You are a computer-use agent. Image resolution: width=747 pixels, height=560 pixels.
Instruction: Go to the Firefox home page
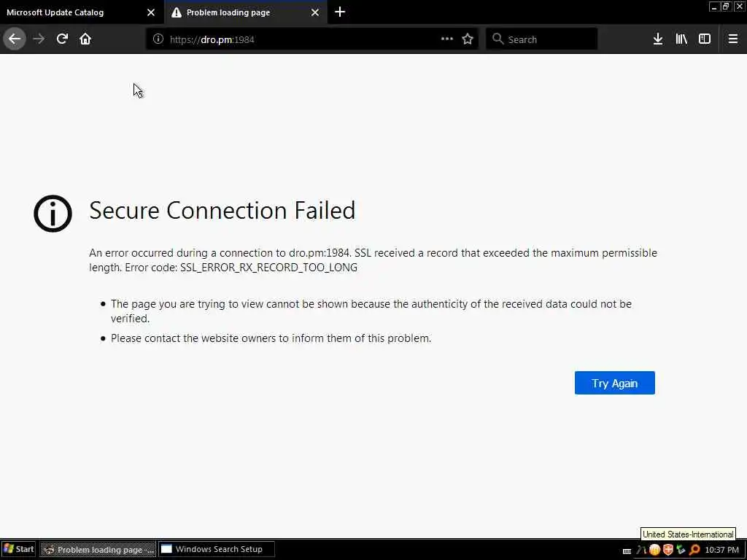(x=85, y=39)
